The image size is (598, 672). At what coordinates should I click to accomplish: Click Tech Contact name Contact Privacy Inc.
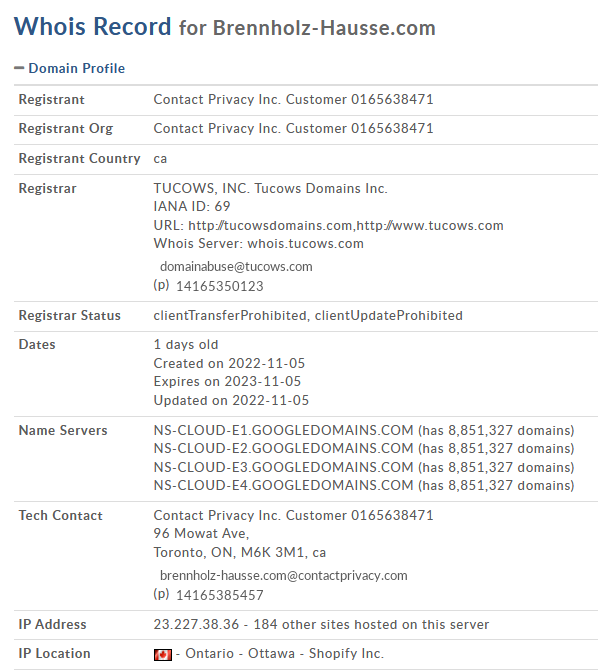click(x=293, y=515)
